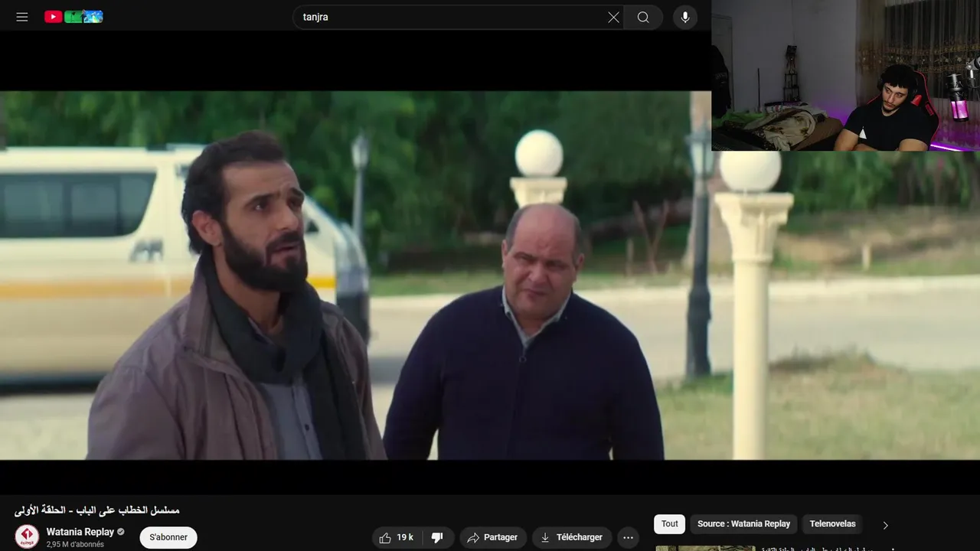Download the video using Télécharger
Viewport: 980px width, 551px height.
(572, 537)
